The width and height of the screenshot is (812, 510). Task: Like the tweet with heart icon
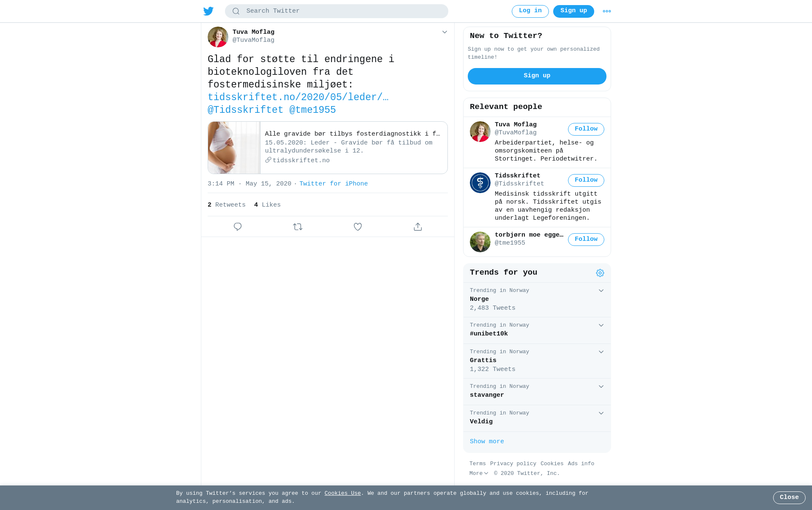[358, 227]
